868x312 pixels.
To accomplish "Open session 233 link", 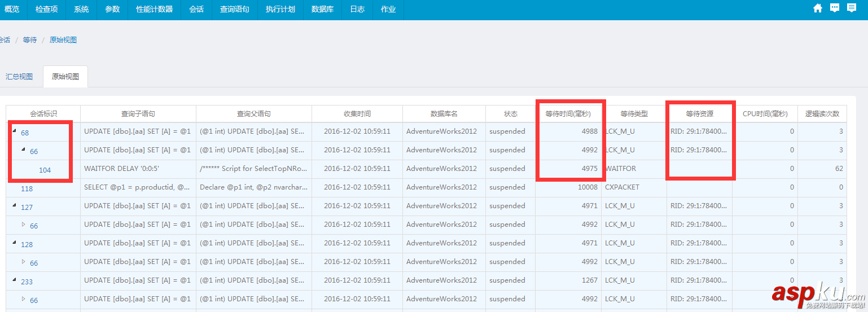I will pos(27,282).
